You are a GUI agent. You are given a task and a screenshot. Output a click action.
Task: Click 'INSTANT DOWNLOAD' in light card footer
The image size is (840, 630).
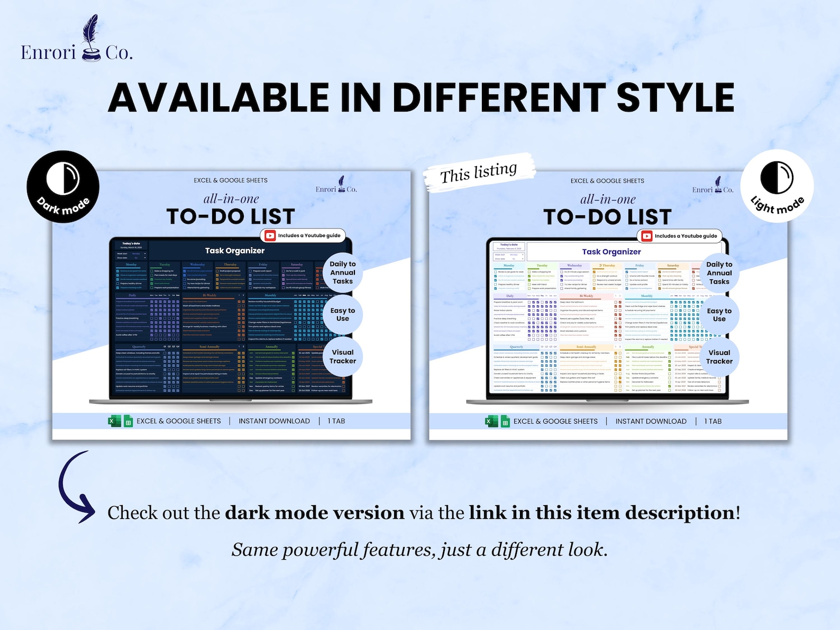pyautogui.click(x=651, y=422)
